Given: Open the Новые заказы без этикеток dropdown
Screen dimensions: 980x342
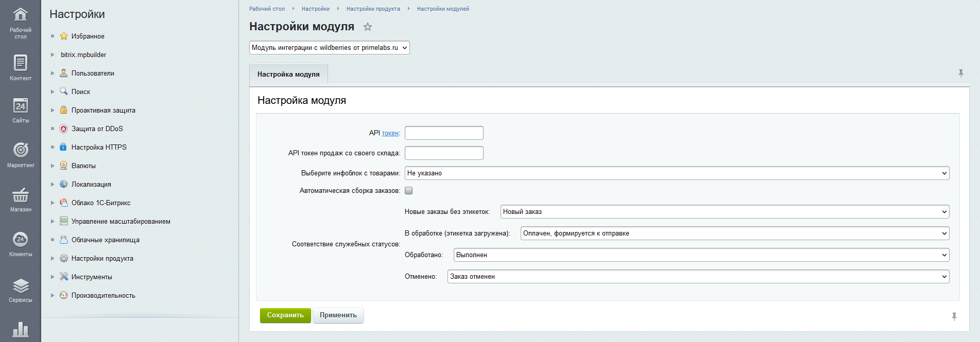Looking at the screenshot, I should 725,212.
